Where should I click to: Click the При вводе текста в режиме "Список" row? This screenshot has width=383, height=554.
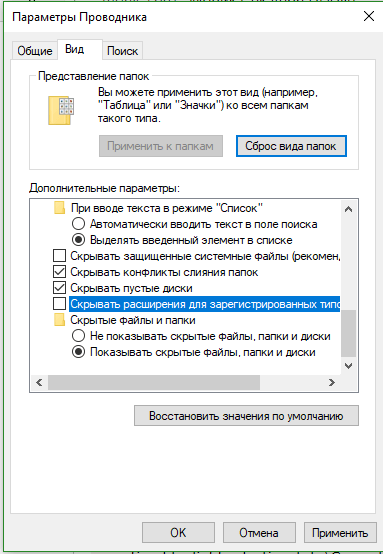coord(167,208)
